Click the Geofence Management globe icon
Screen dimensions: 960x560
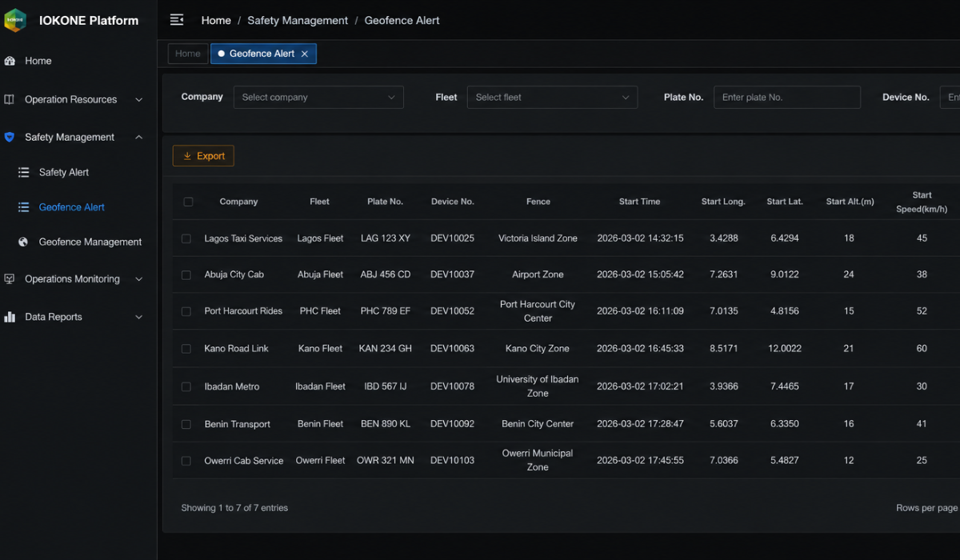[x=24, y=242]
